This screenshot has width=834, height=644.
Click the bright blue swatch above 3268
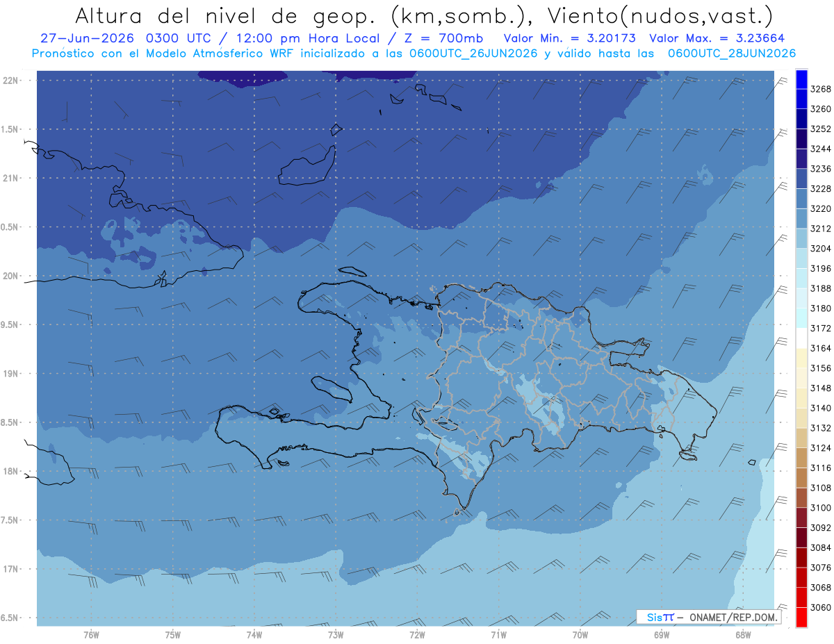click(x=801, y=79)
